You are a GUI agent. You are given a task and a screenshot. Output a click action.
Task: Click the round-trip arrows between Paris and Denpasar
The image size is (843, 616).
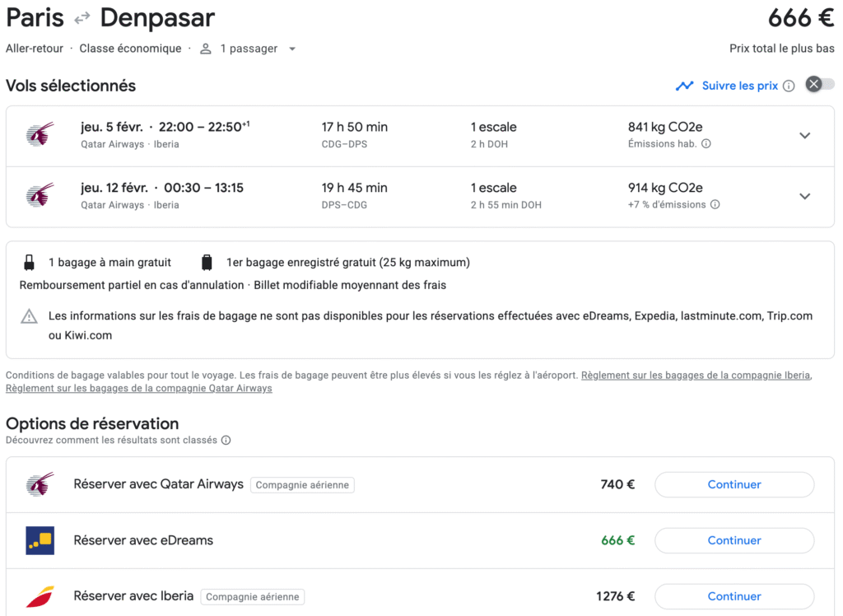82,19
